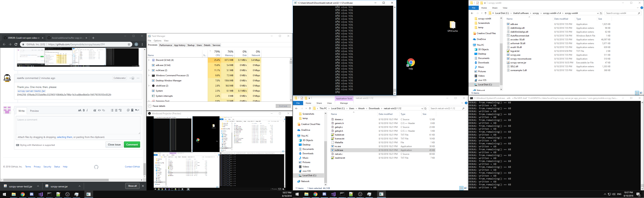Open the Share tab in scrcpy-win64 Explorer
The height and width of the screenshot is (198, 644).
[x=495, y=8]
